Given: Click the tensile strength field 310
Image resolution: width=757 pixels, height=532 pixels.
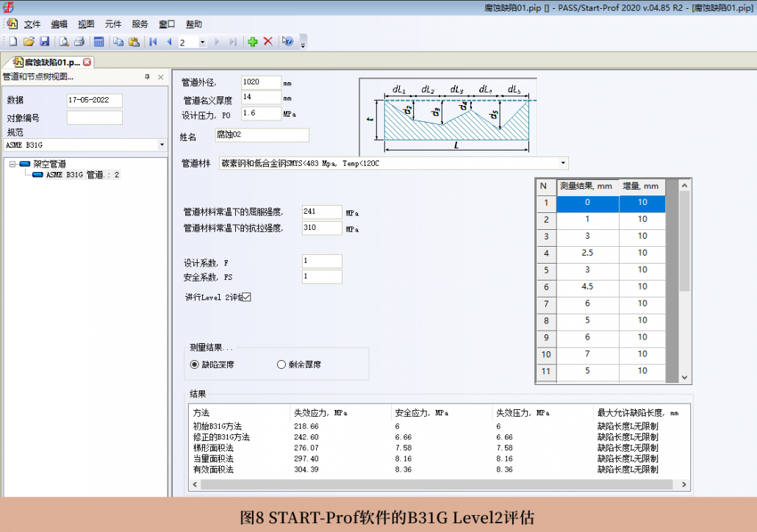Looking at the screenshot, I should click(322, 228).
